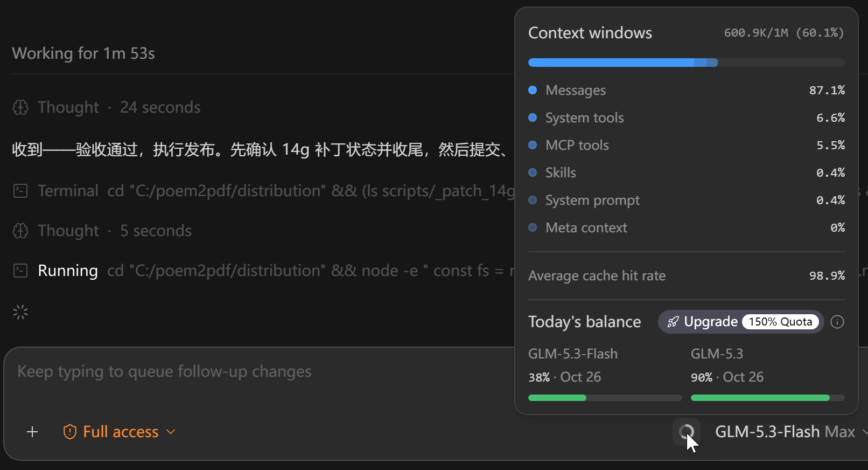Click the context window usage progress bar

point(687,63)
